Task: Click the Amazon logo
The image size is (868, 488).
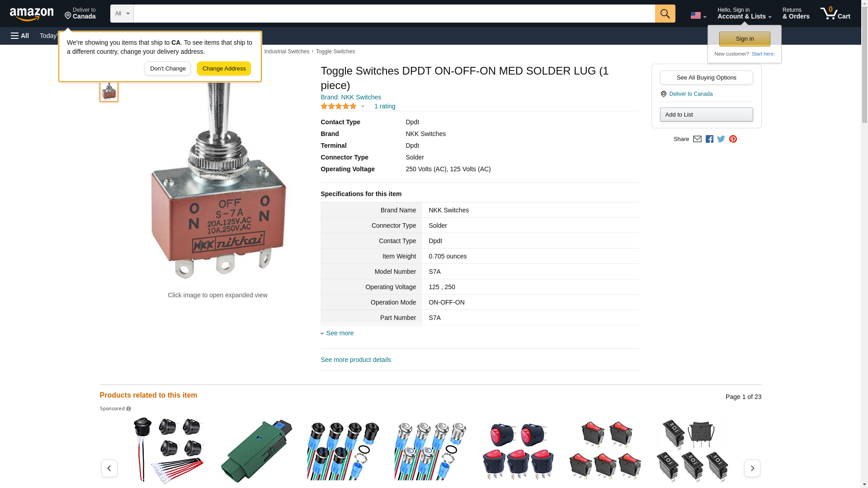Action: pos(32,14)
